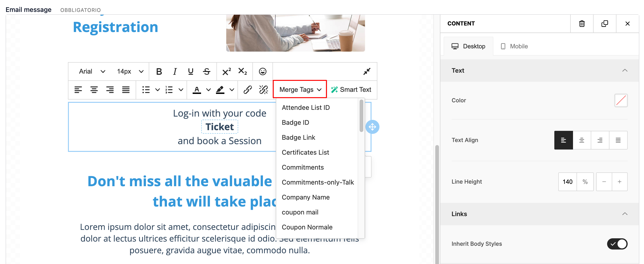Increase Line Height with plus button

click(619, 182)
